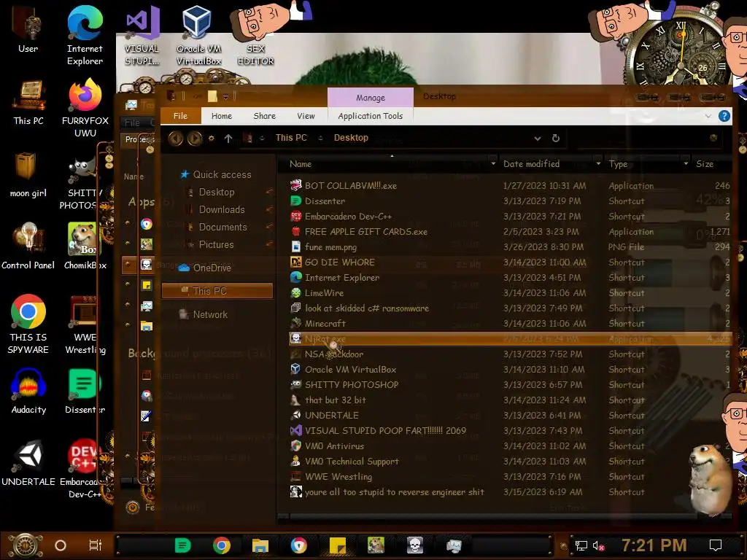
Task: Open the address bar history dropdown
Action: (538, 139)
